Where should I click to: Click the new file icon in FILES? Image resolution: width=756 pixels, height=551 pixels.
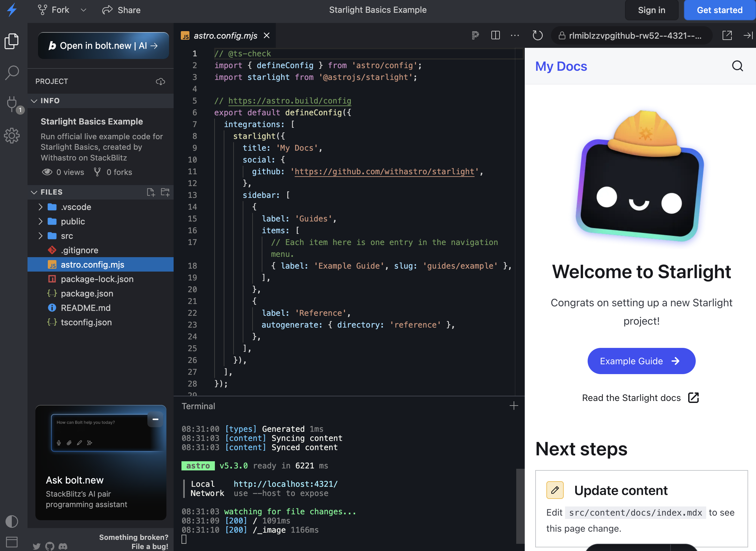click(151, 192)
